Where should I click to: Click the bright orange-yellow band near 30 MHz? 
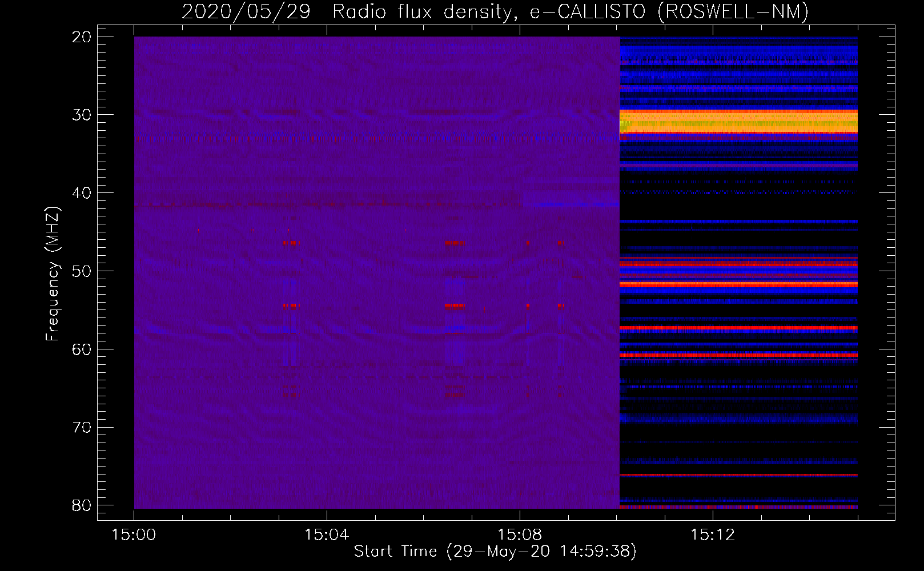(738, 122)
